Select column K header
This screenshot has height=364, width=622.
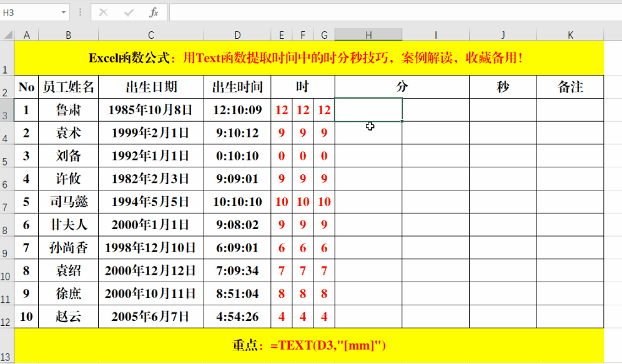[x=570, y=35]
